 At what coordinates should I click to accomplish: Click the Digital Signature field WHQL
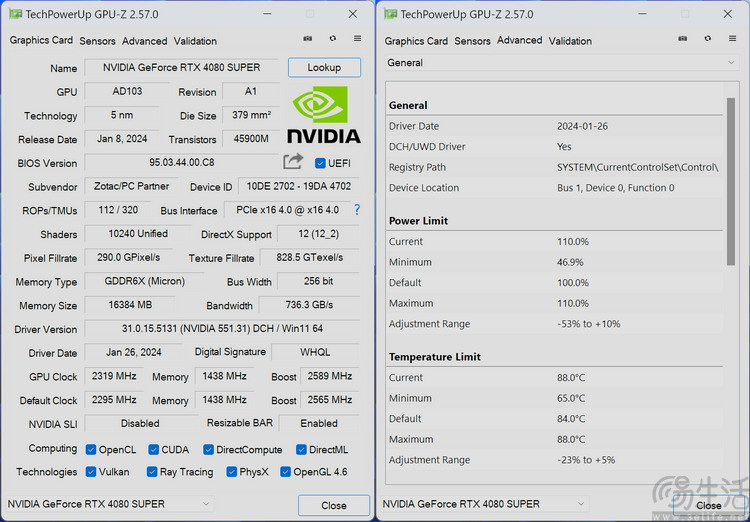(315, 352)
